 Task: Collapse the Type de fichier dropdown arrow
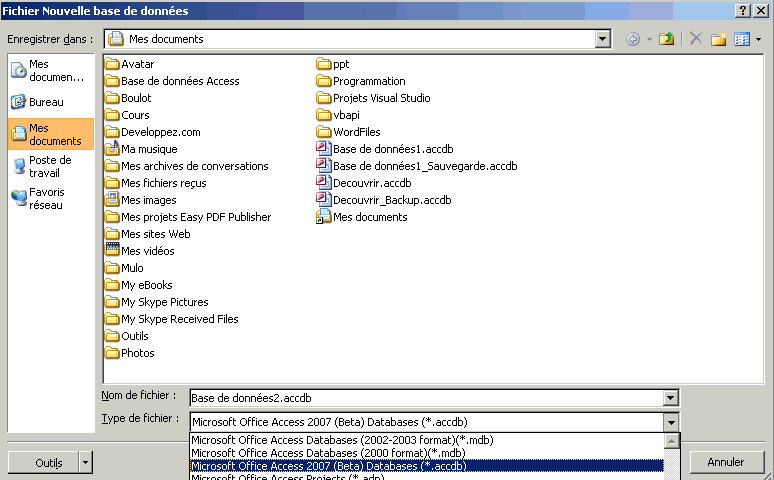point(670,421)
